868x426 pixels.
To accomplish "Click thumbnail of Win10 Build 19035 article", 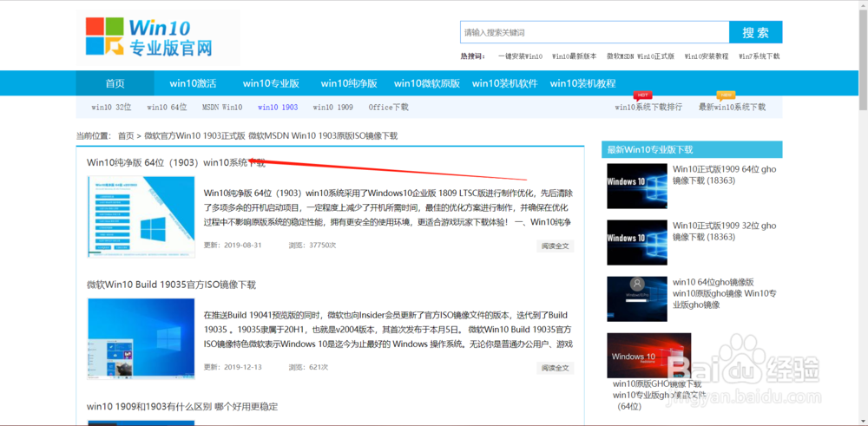I will (141, 339).
